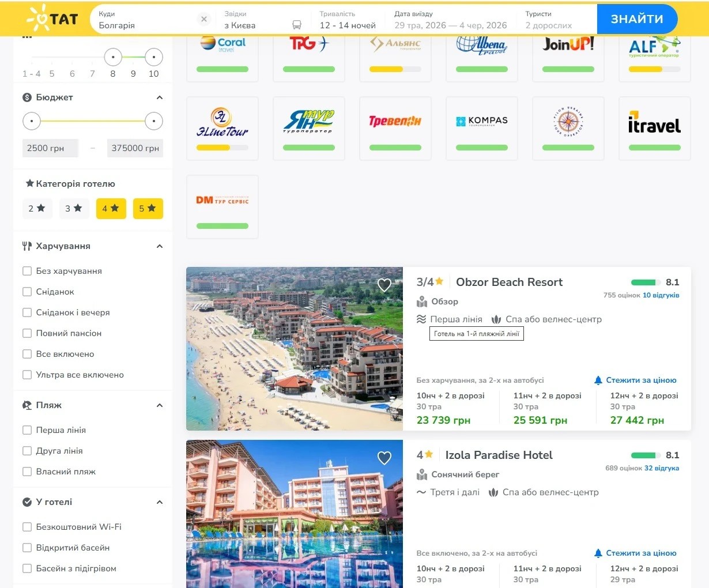
Task: Add Obzor Beach Resort to favorites
Action: click(x=384, y=285)
